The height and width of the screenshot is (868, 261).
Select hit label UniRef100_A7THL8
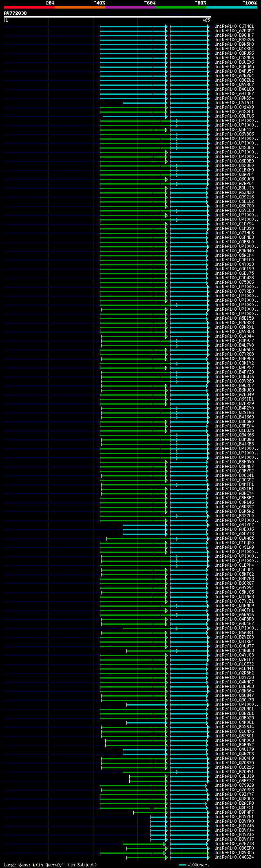(x=234, y=233)
